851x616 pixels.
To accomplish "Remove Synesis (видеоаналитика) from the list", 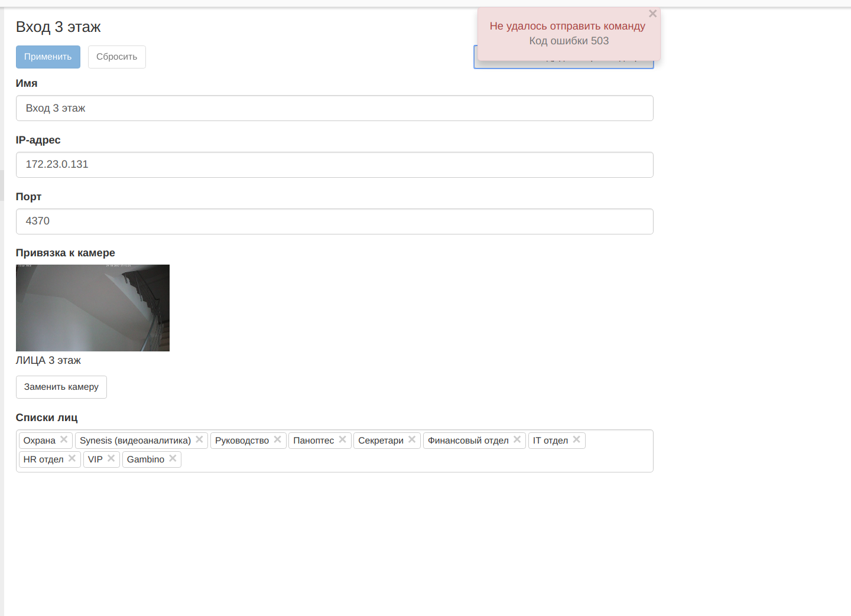I will point(199,439).
